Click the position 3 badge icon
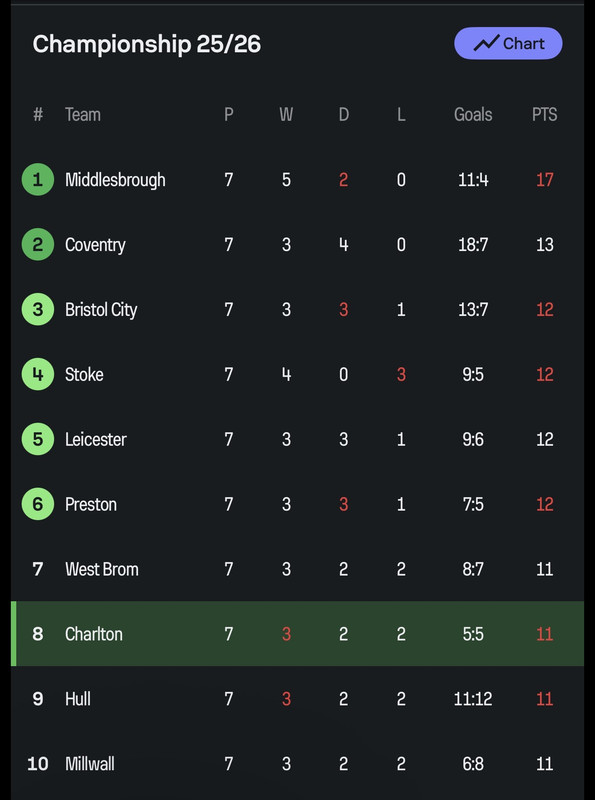Viewport: 595px width, 800px height. tap(38, 309)
